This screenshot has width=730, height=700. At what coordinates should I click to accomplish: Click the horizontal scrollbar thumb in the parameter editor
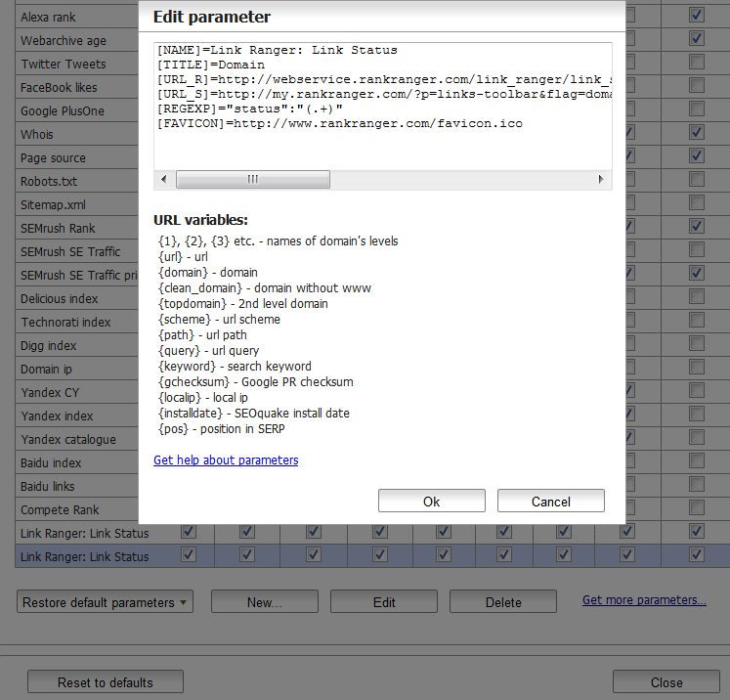(253, 180)
